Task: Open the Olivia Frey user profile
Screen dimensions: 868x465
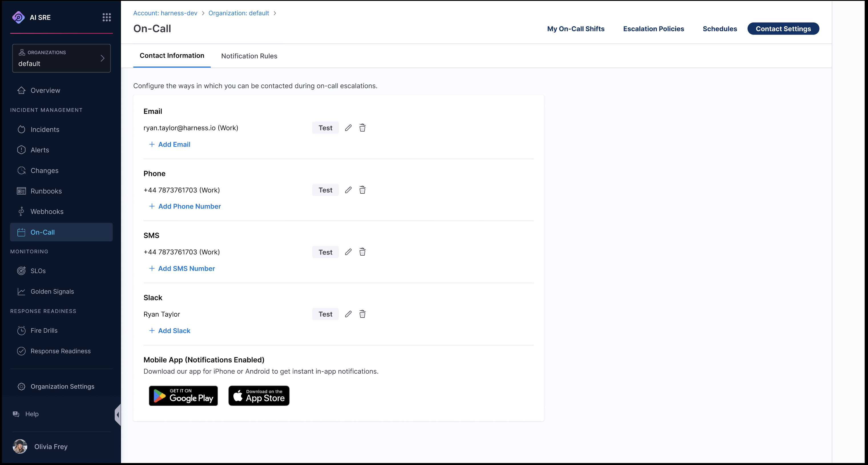Action: (51, 446)
